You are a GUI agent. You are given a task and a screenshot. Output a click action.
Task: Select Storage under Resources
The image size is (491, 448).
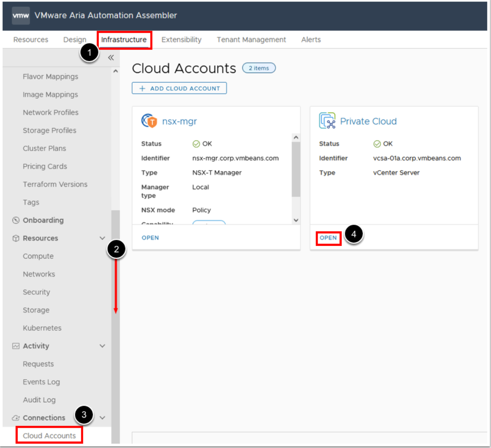click(x=36, y=310)
